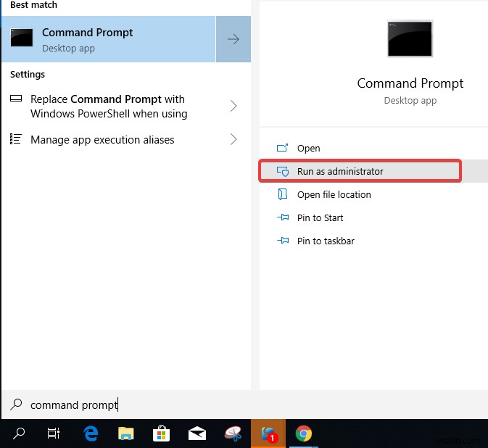488x448 pixels.
Task: Open the Command Prompt best match result
Action: pos(108,39)
